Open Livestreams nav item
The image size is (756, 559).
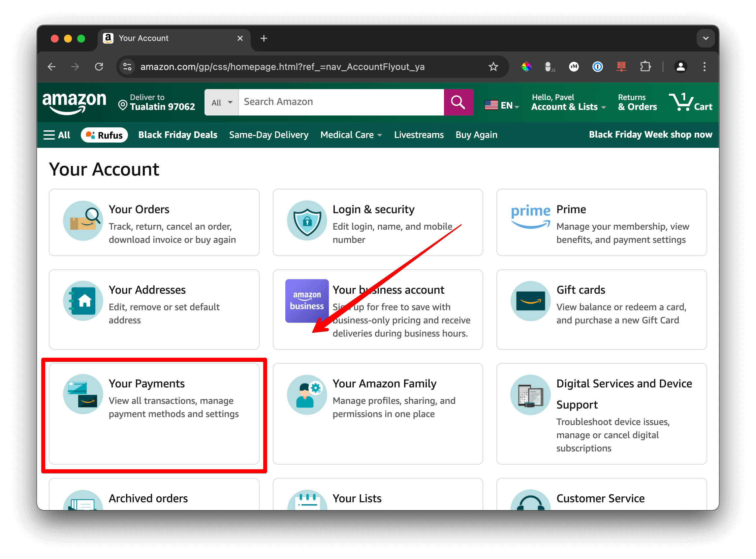coord(419,135)
